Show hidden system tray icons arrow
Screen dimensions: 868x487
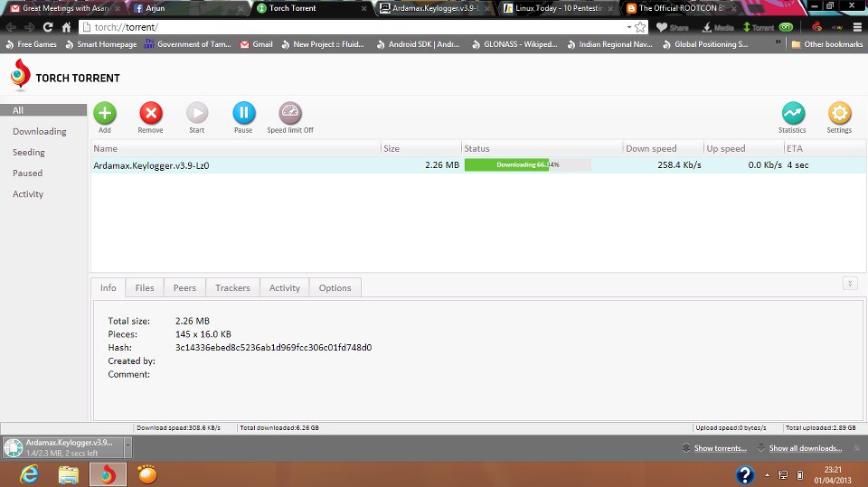tap(768, 475)
